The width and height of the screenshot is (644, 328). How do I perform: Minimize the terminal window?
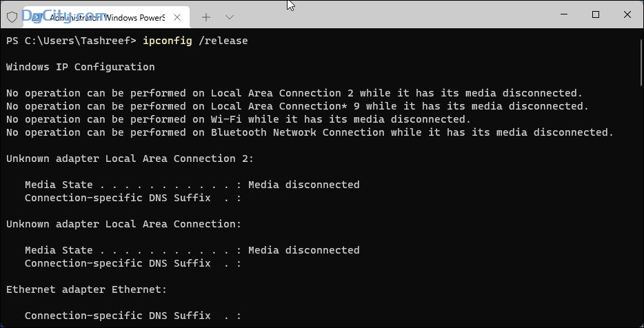pos(565,14)
